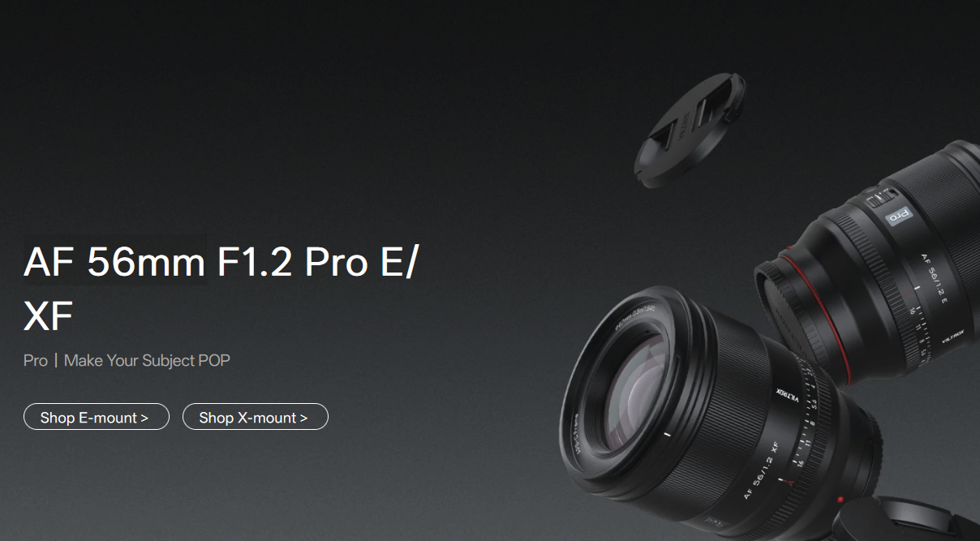This screenshot has height=541, width=980.
Task: Click the blue Pro badge on E-mount lens
Action: pyautogui.click(x=899, y=215)
